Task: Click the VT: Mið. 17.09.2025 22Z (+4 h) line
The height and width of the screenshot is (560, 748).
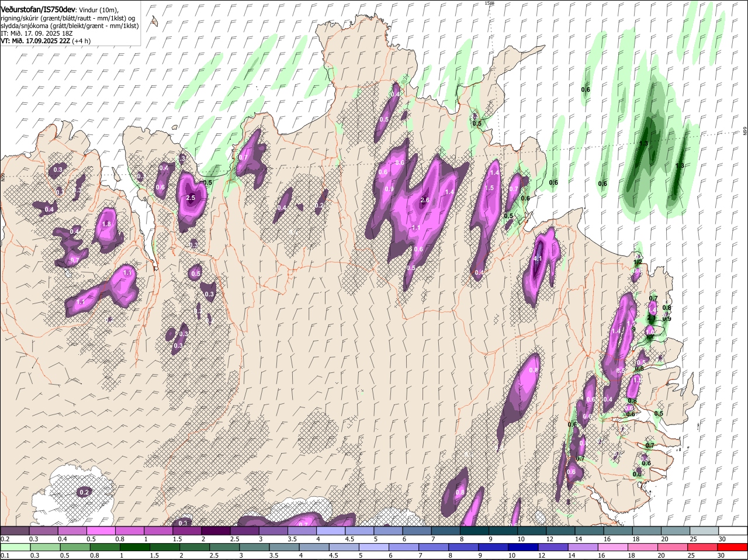Action: coord(46,41)
